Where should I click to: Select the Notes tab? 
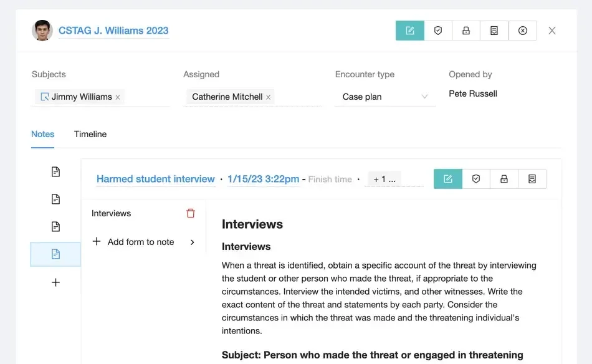(42, 134)
